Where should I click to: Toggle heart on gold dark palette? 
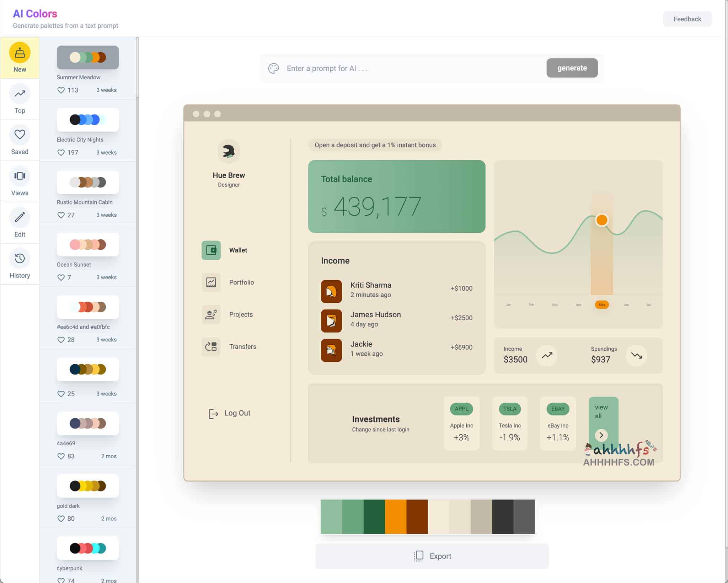point(61,519)
